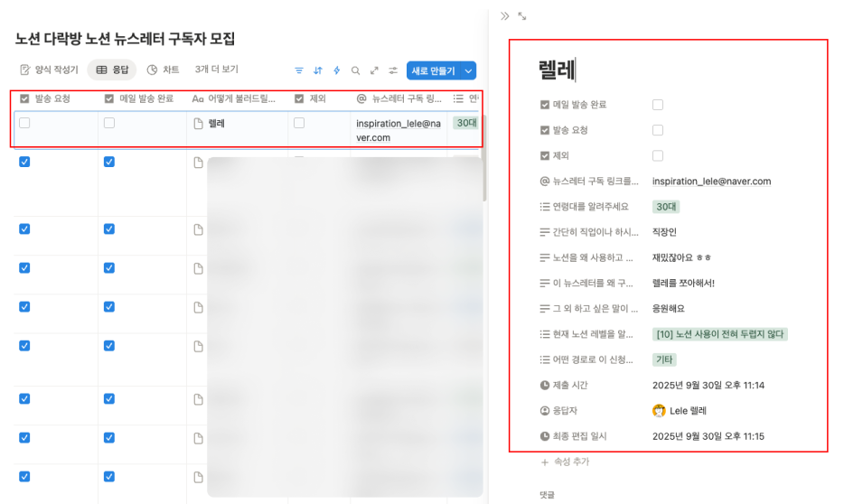Collapse the side peek with the double-chevron icon

click(504, 16)
